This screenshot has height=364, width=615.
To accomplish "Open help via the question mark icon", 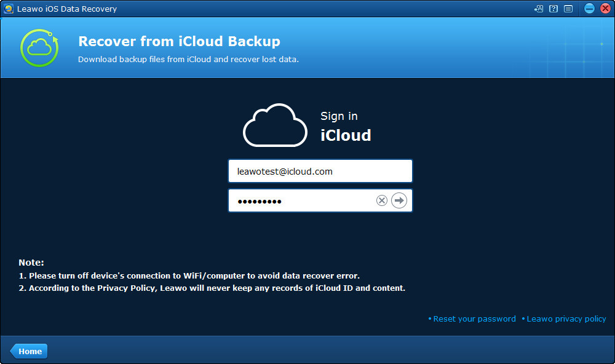I will pos(553,9).
